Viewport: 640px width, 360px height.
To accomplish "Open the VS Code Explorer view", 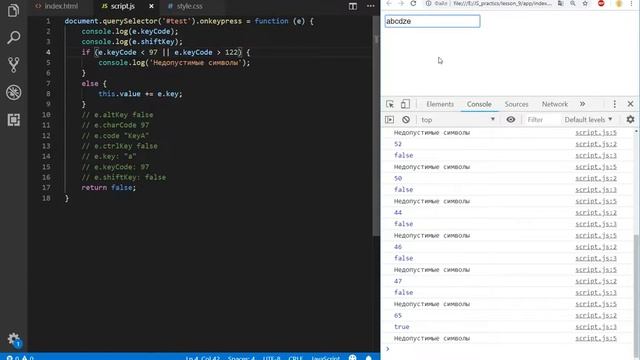I will click(13, 10).
